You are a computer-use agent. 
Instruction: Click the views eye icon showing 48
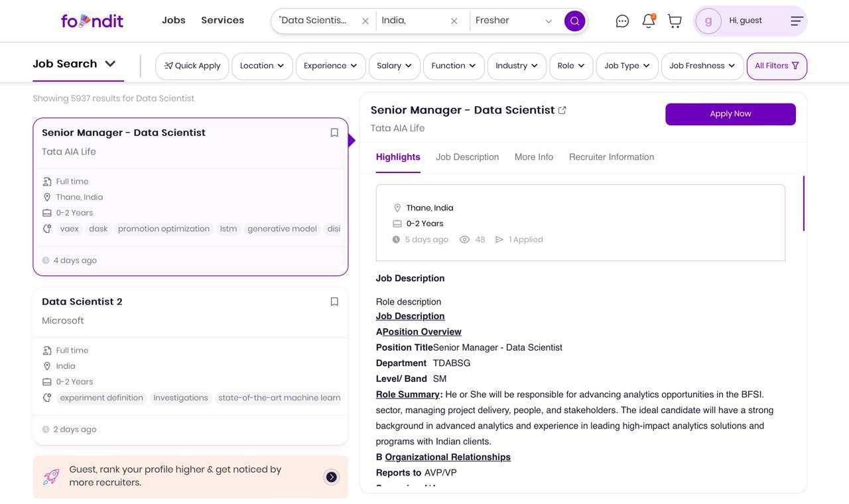(465, 239)
